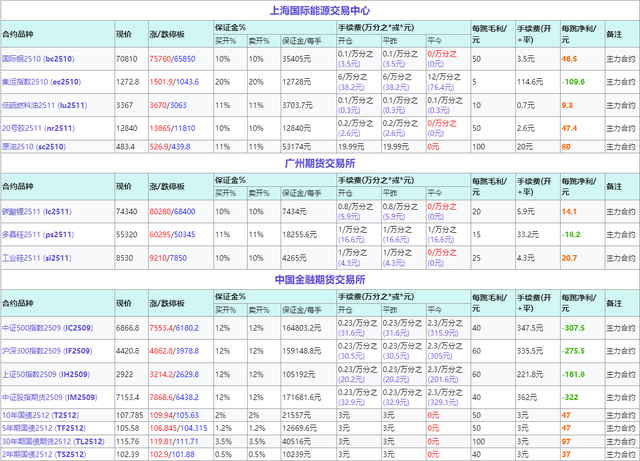
Task: Open the 20号胶2511 (nr2511) contract link
Action: pos(38,128)
